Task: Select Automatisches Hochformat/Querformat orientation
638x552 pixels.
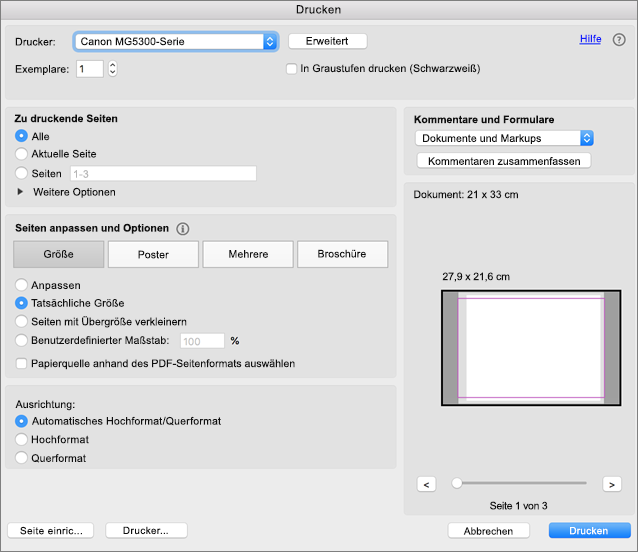Action: tap(21, 421)
